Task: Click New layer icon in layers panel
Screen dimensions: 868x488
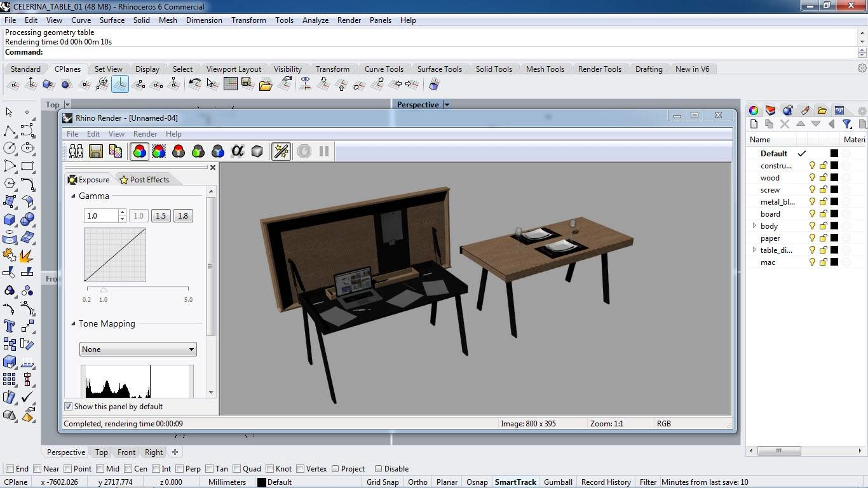Action: tap(754, 124)
